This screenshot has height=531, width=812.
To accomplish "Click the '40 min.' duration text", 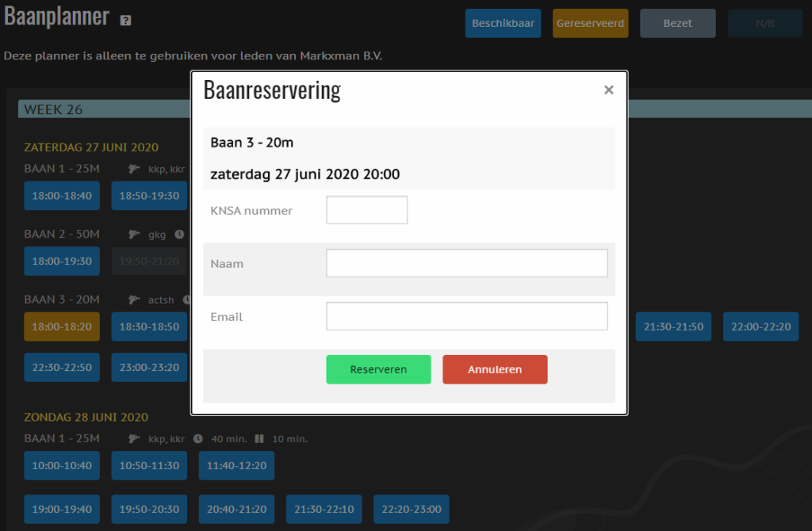I will click(229, 439).
